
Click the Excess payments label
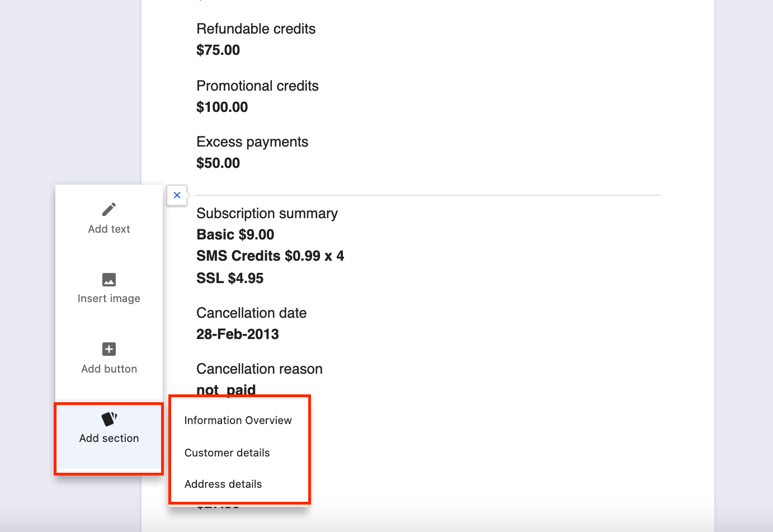point(252,142)
